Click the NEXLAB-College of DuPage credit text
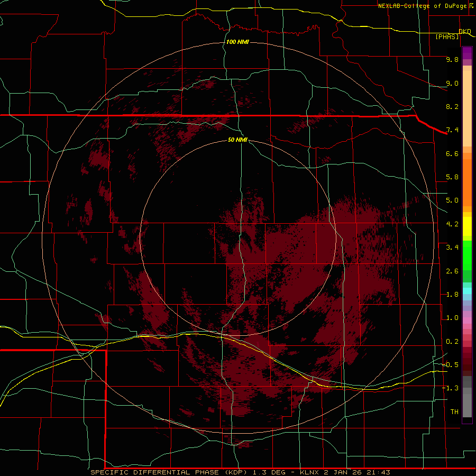The image size is (476, 476). coord(422,6)
